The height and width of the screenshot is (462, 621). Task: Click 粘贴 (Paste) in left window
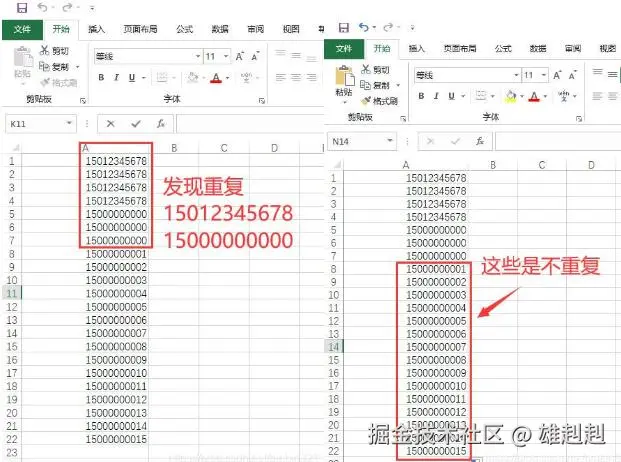23,63
